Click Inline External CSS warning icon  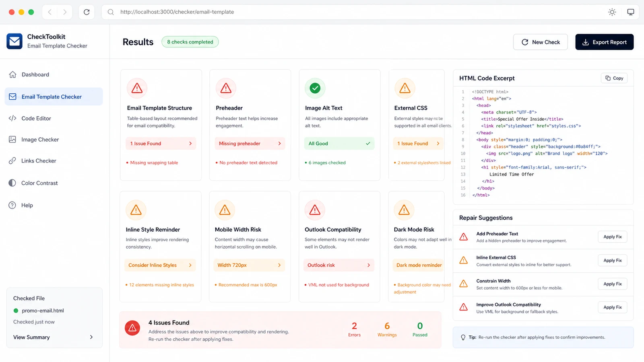[464, 260]
